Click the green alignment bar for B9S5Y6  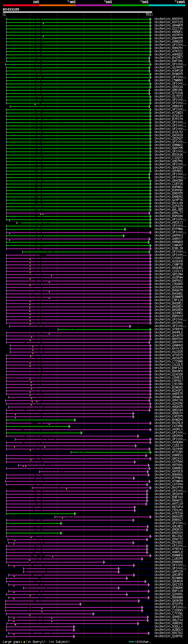click(78, 19)
